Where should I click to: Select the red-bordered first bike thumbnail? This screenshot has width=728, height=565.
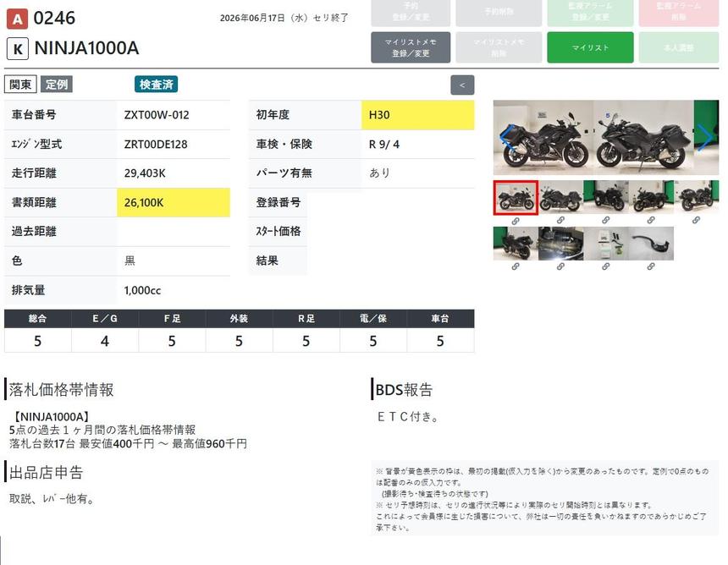(x=516, y=198)
